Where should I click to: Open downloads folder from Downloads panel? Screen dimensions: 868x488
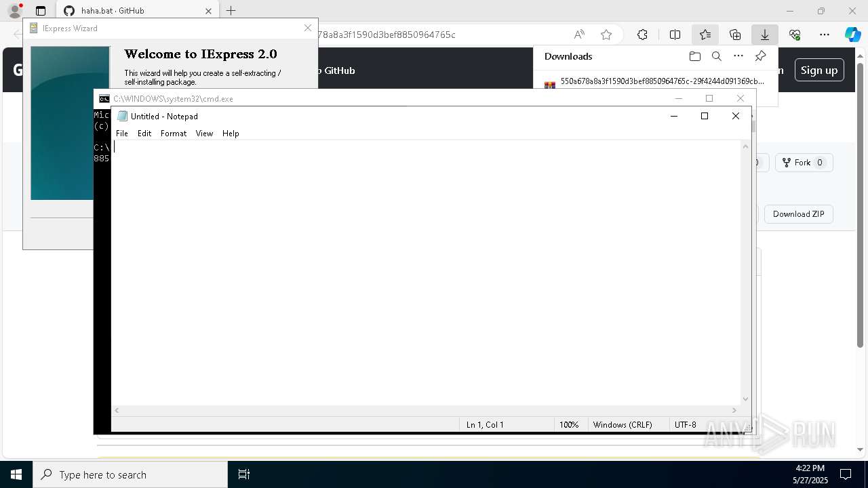click(694, 56)
